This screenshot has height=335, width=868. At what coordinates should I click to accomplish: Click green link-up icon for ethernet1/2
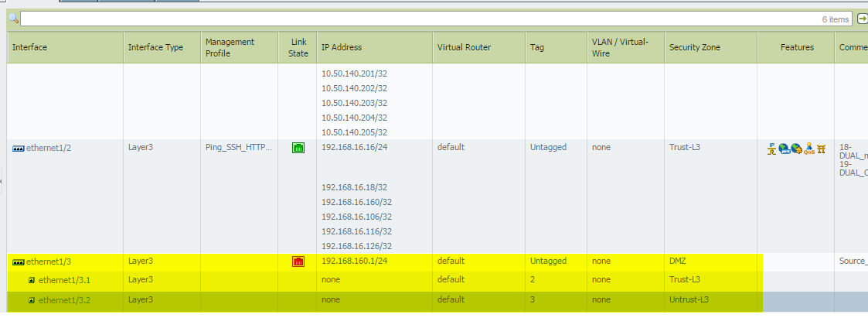298,147
